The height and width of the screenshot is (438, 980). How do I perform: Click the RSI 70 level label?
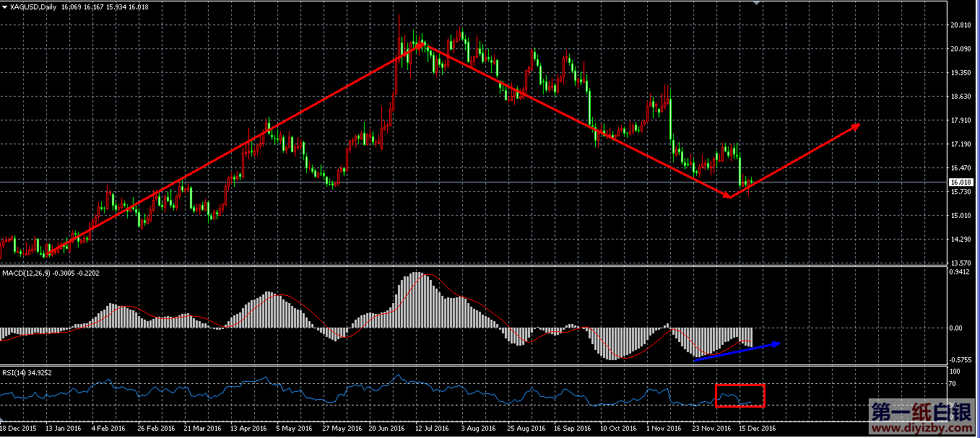(x=953, y=383)
